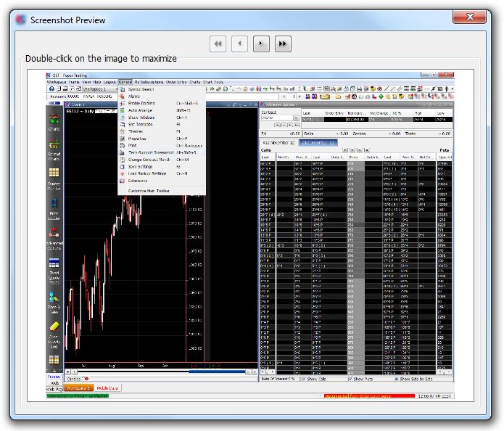
Task: Switch to the orange Workspace 1 tab
Action: (x=79, y=388)
